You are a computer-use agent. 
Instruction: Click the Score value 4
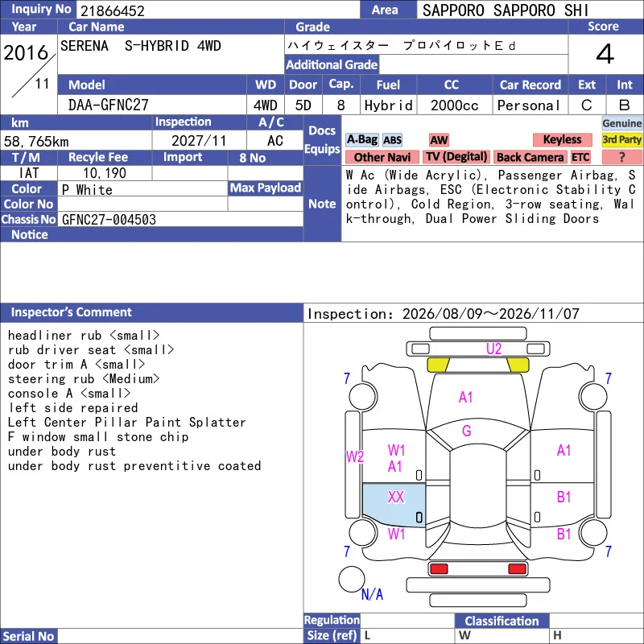(x=605, y=54)
